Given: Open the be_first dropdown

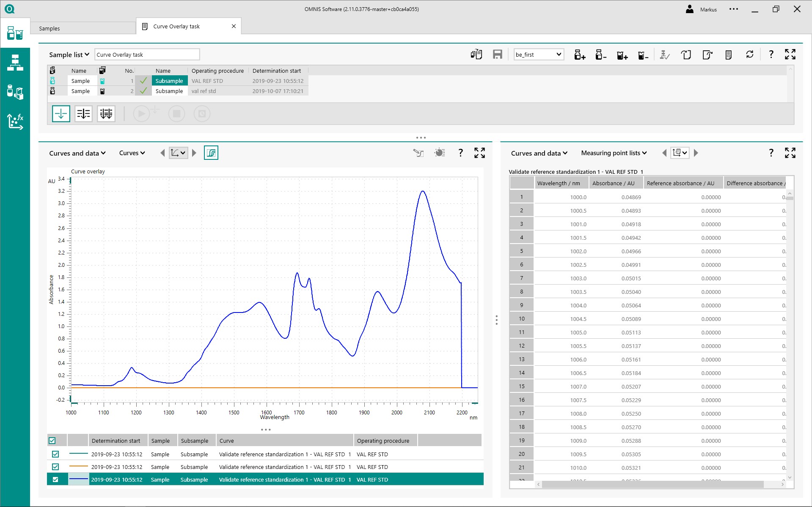Looking at the screenshot, I should (x=539, y=55).
